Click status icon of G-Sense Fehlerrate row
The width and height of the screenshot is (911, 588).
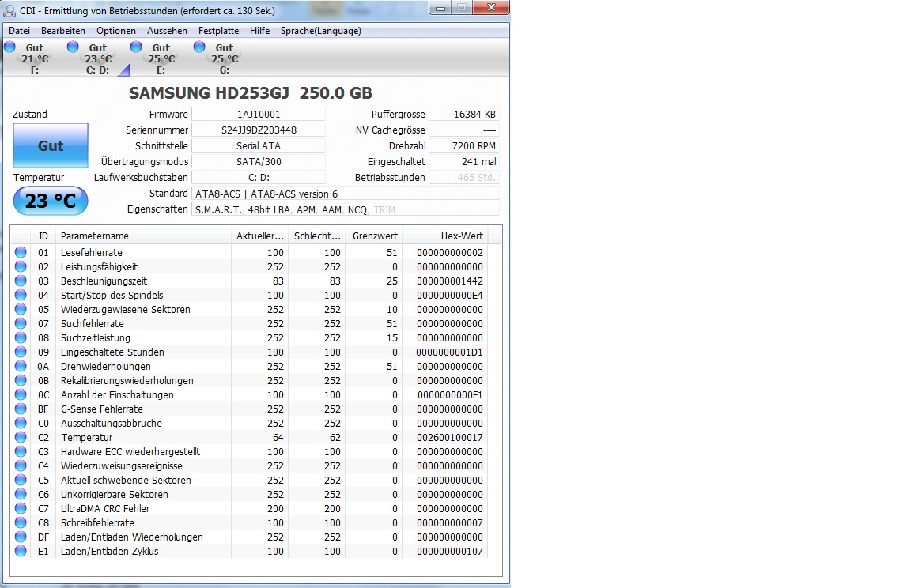[21, 409]
